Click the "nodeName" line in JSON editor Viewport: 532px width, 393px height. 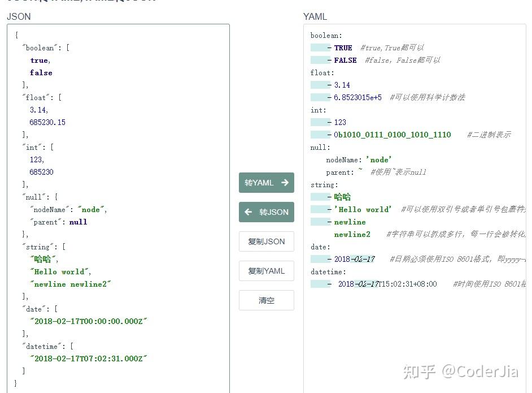pos(68,210)
